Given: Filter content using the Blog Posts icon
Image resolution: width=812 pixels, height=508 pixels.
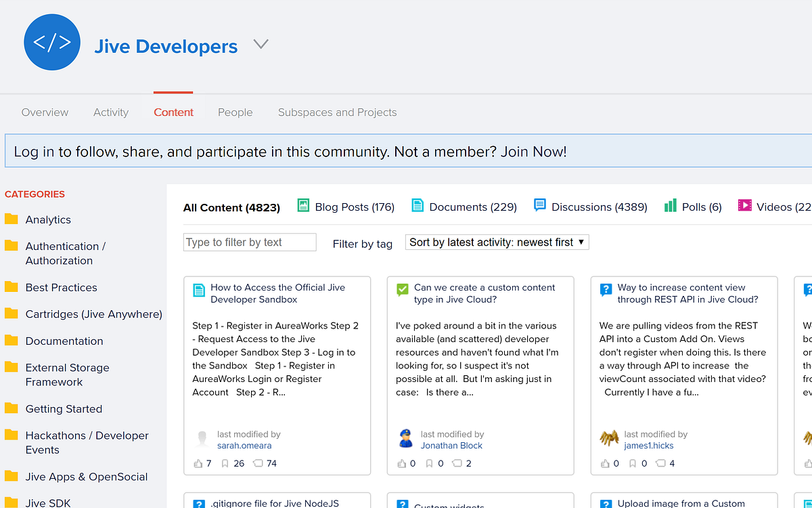Looking at the screenshot, I should pyautogui.click(x=300, y=206).
